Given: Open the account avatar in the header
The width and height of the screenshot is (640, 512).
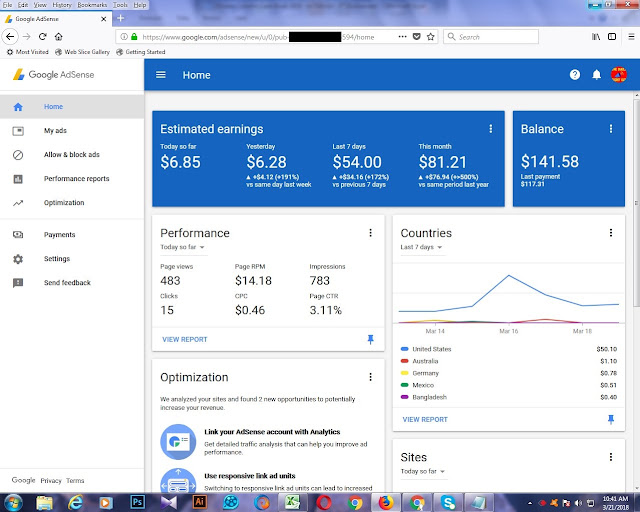Looking at the screenshot, I should [x=618, y=75].
